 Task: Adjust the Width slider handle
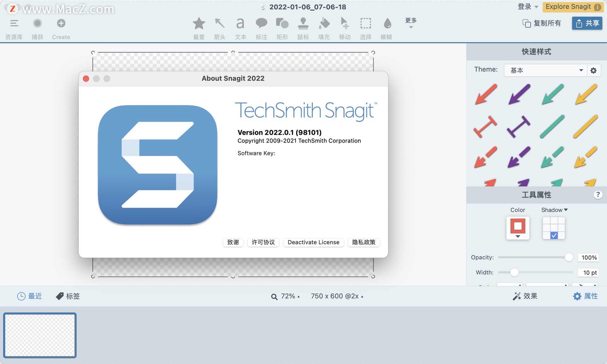(514, 272)
